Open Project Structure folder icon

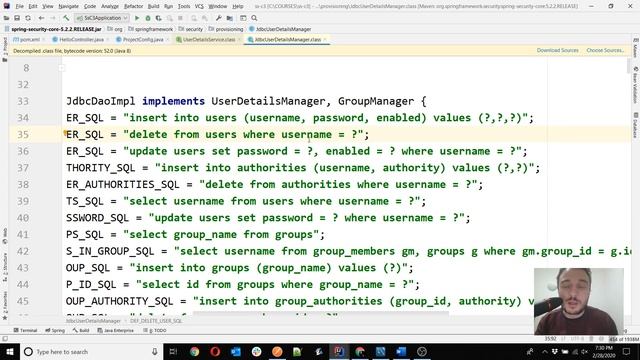230,18
